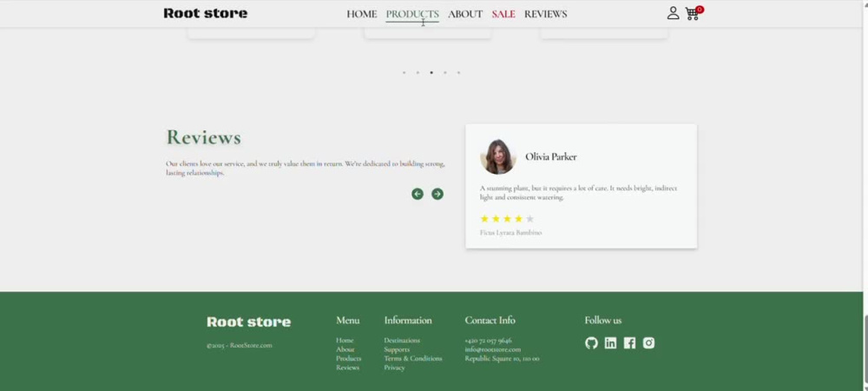Image resolution: width=868 pixels, height=391 pixels.
Task: Click the first star in Olivia's rating
Action: [484, 219]
